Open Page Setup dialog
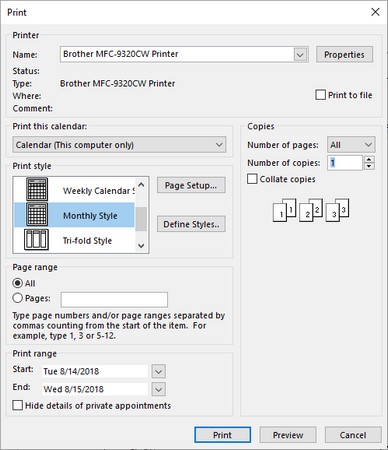Viewport: 388px width, 450px height. tap(191, 185)
